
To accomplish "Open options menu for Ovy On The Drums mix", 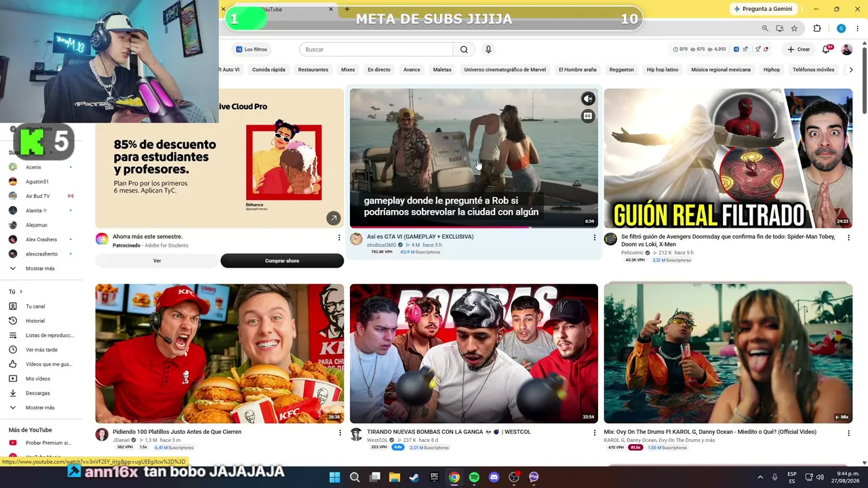I will point(848,433).
